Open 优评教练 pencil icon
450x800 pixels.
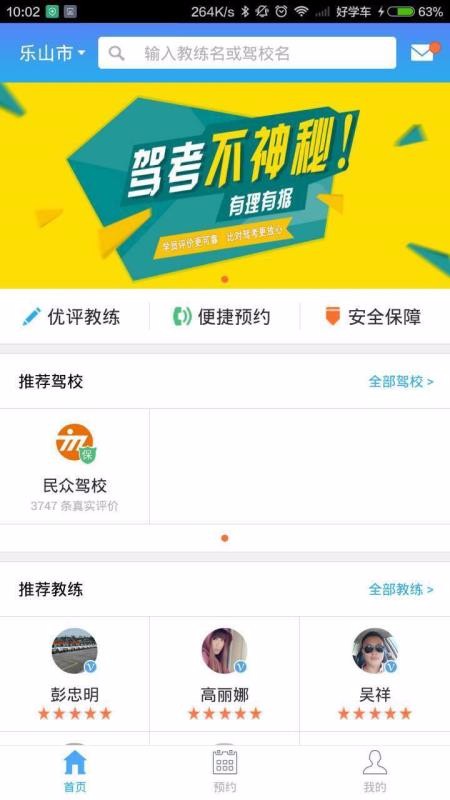(32, 317)
